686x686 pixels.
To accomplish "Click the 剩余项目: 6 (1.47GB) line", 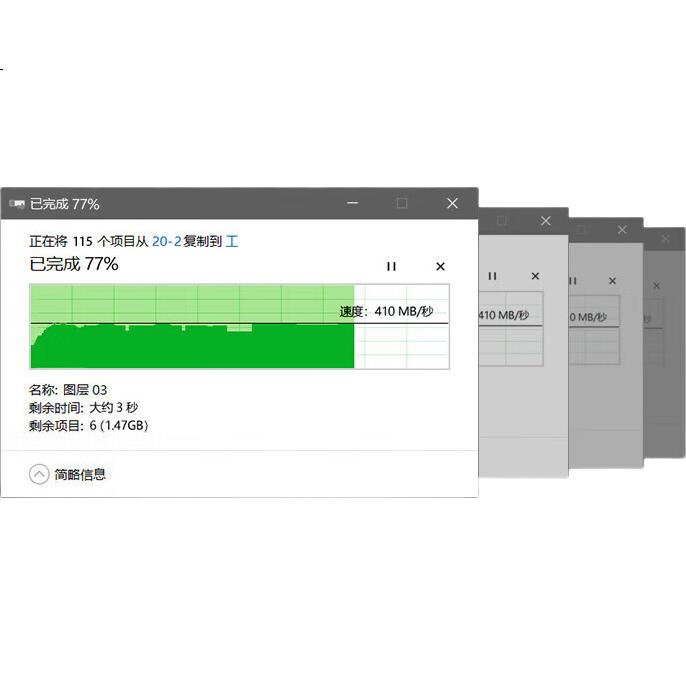I will coord(88,425).
